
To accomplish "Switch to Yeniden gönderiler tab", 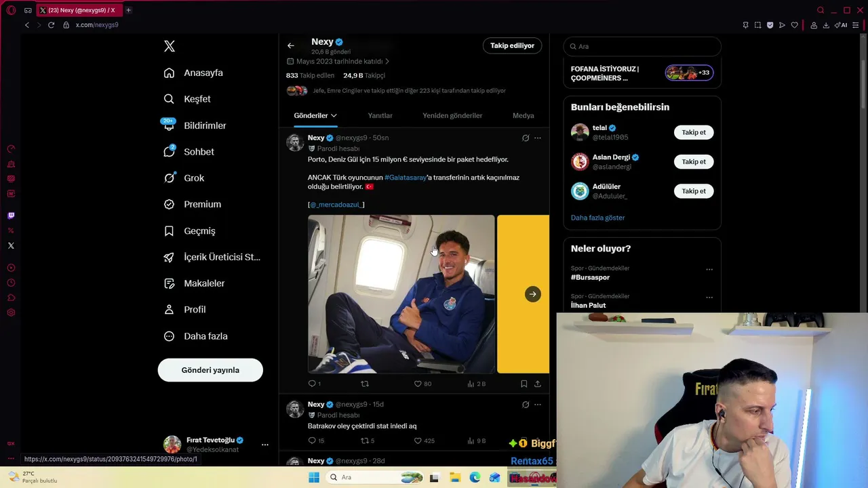I will click(452, 115).
